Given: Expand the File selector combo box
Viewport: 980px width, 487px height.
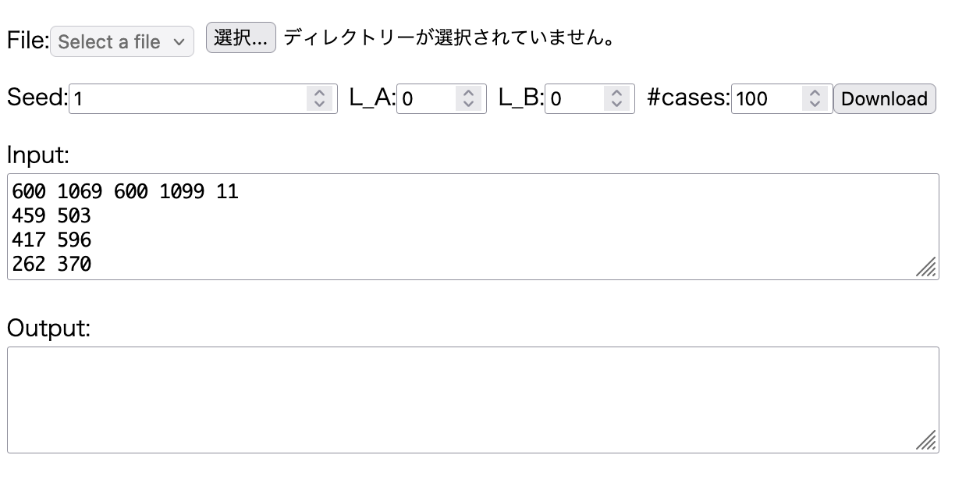Looking at the screenshot, I should (121, 41).
